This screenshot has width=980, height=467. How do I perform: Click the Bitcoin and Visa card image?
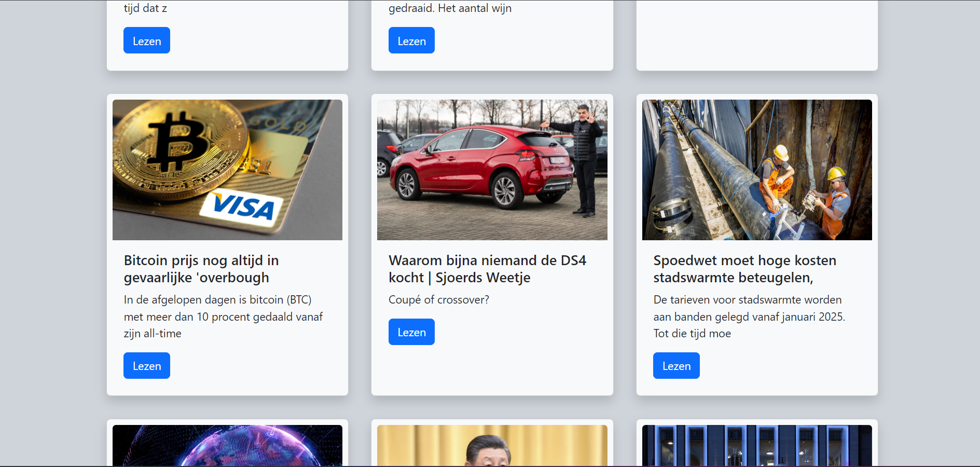(227, 170)
